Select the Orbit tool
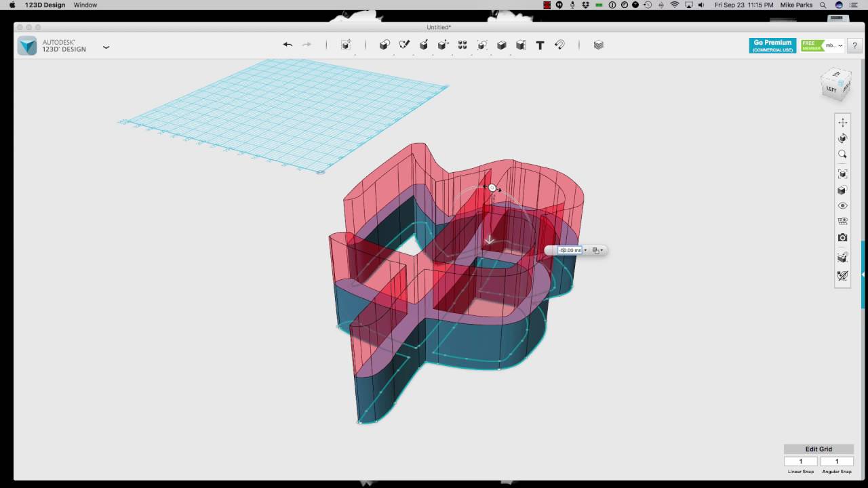Viewport: 868px width, 488px height. 843,138
